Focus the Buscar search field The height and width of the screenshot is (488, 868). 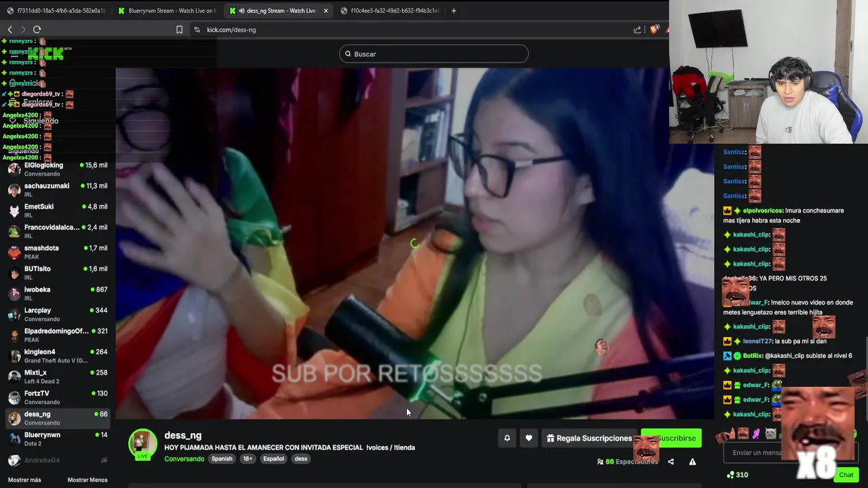[434, 54]
